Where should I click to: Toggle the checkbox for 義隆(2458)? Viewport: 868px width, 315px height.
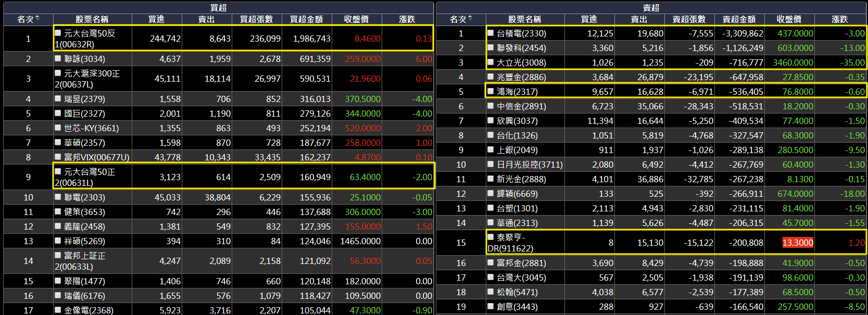58,226
